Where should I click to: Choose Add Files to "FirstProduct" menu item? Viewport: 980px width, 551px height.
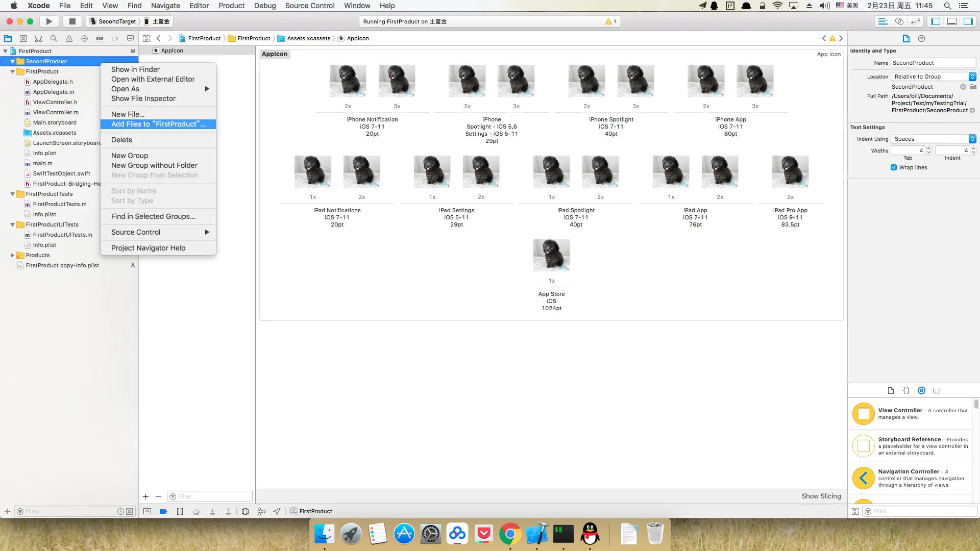click(158, 124)
